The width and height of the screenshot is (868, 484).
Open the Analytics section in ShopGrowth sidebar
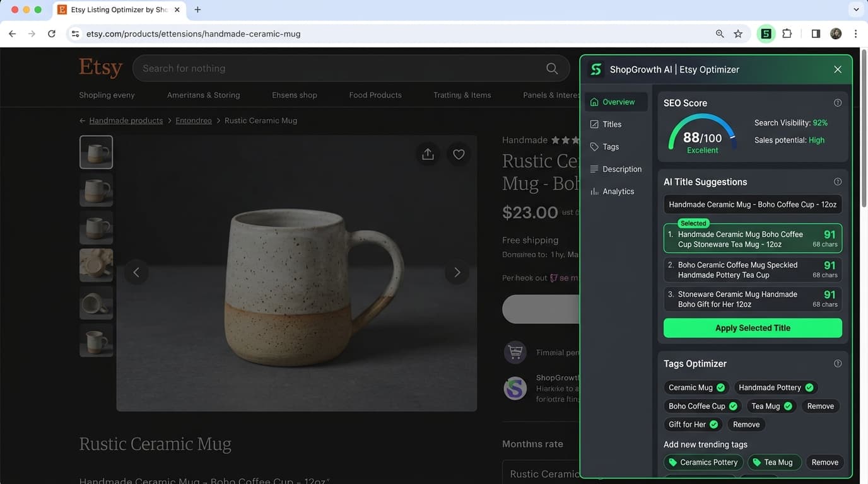point(618,191)
